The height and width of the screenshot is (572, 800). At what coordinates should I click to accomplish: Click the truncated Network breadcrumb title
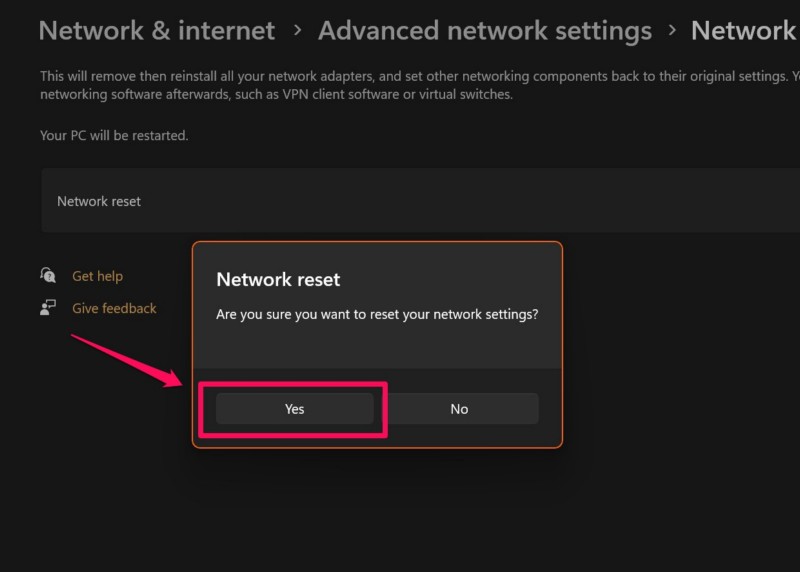click(x=743, y=31)
